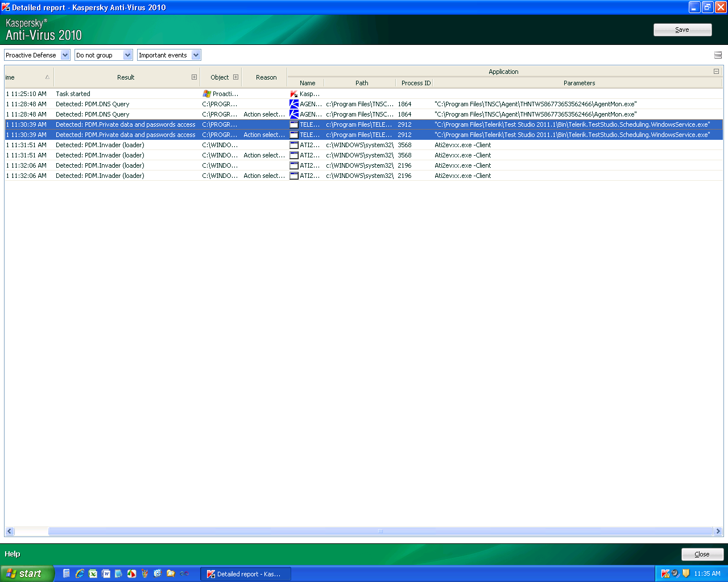Image resolution: width=728 pixels, height=582 pixels.
Task: Click the gold shield security tray icon
Action: click(x=686, y=573)
